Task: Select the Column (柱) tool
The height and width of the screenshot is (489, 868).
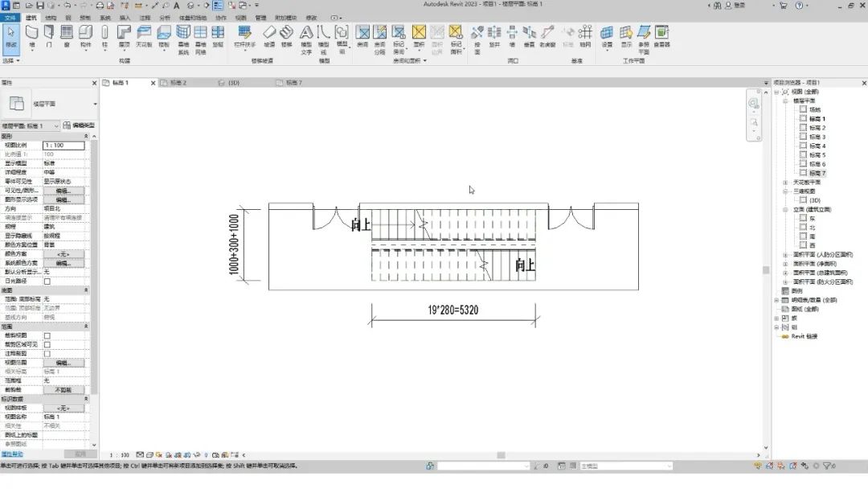Action: [104, 36]
